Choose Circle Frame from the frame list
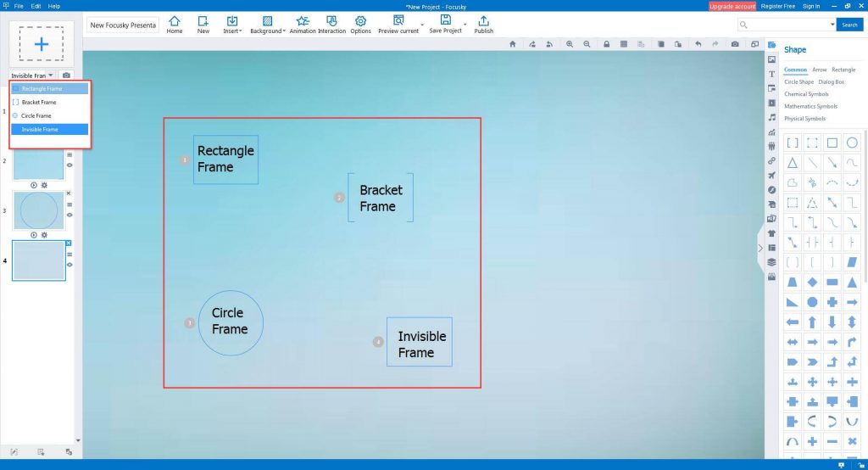 click(x=36, y=115)
